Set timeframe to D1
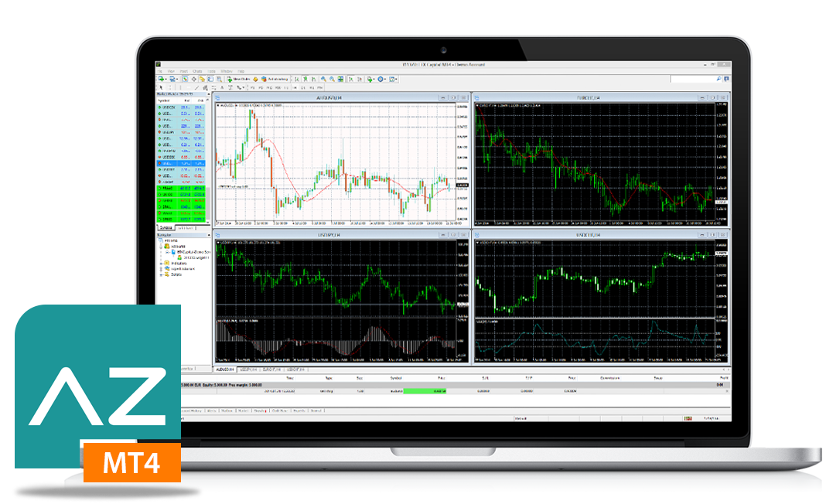The height and width of the screenshot is (504, 833). [x=303, y=87]
